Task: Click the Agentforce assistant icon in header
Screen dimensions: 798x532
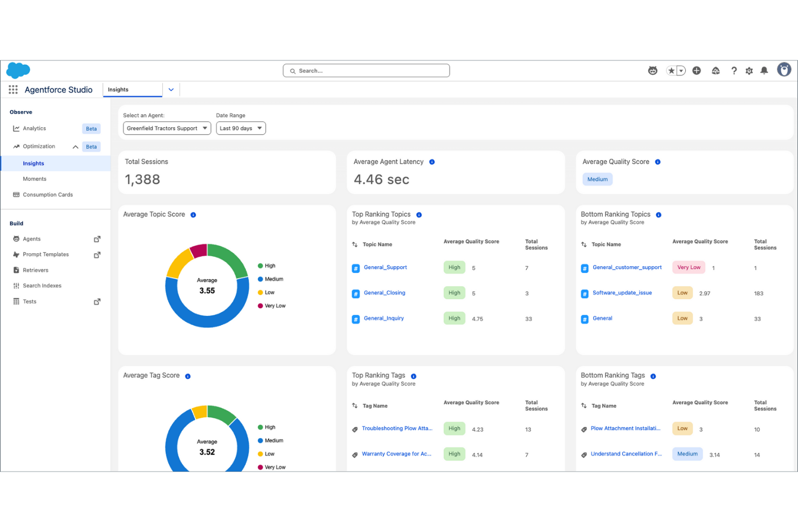Action: (653, 70)
